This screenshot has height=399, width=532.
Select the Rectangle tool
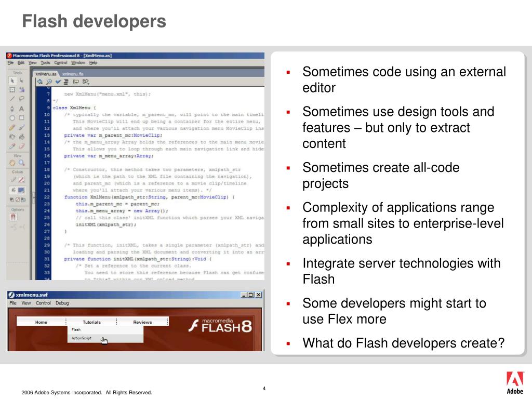pyautogui.click(x=21, y=118)
